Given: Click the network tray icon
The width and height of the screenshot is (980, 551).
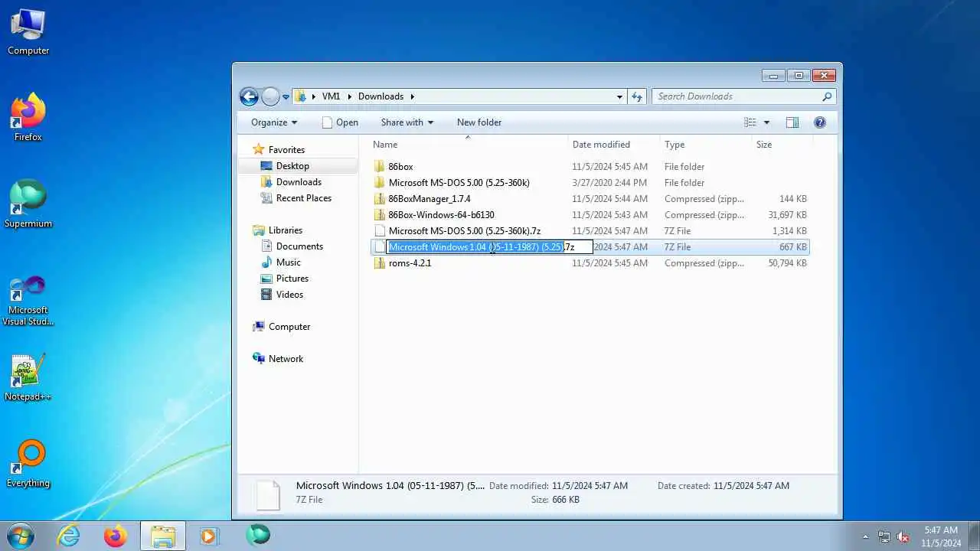Looking at the screenshot, I should [884, 536].
